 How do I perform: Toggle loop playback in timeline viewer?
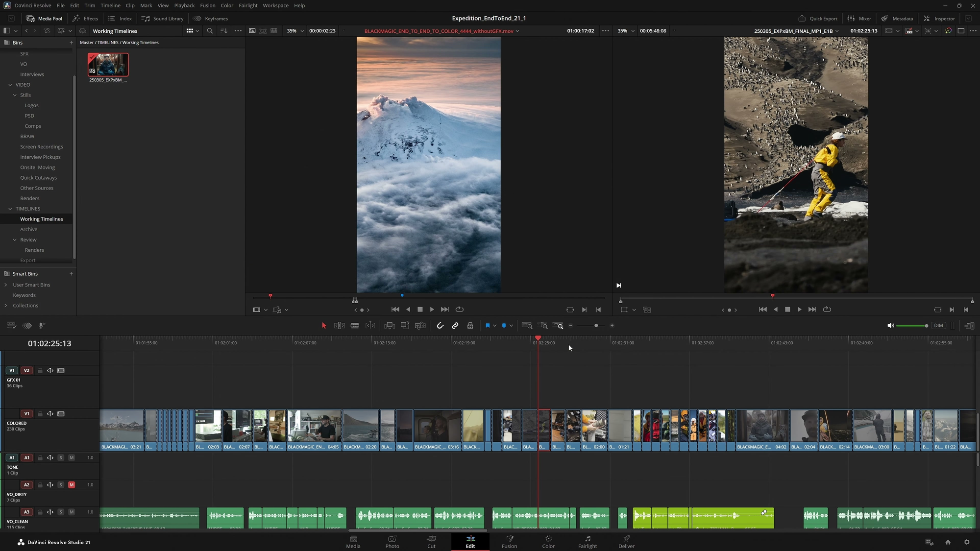pos(827,310)
